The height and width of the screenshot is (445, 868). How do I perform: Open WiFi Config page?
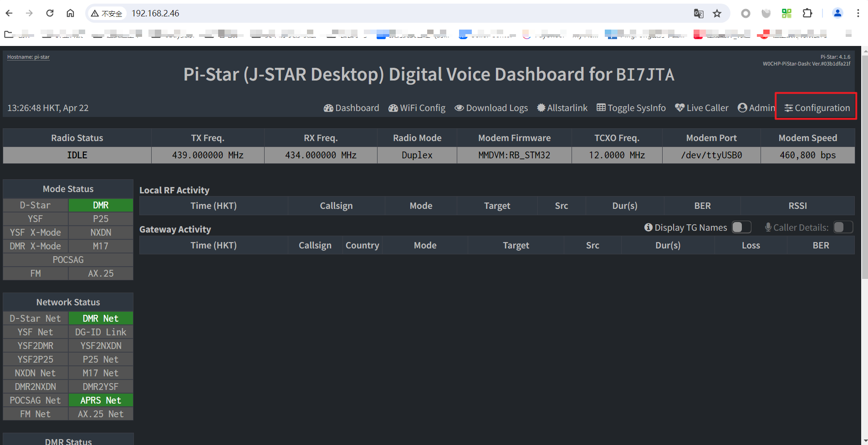click(x=417, y=108)
